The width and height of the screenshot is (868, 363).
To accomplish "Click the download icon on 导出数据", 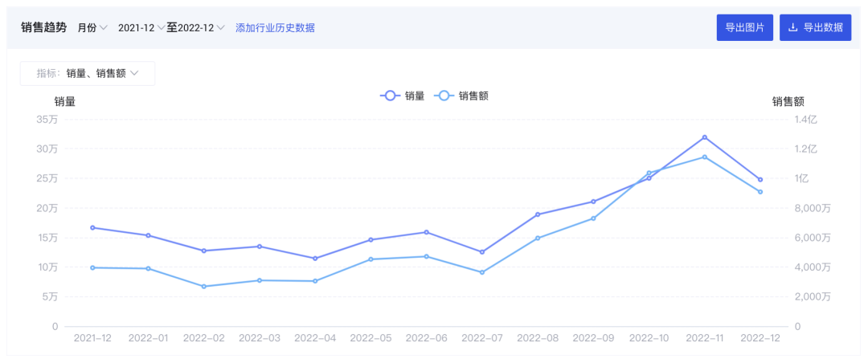I will coord(792,27).
